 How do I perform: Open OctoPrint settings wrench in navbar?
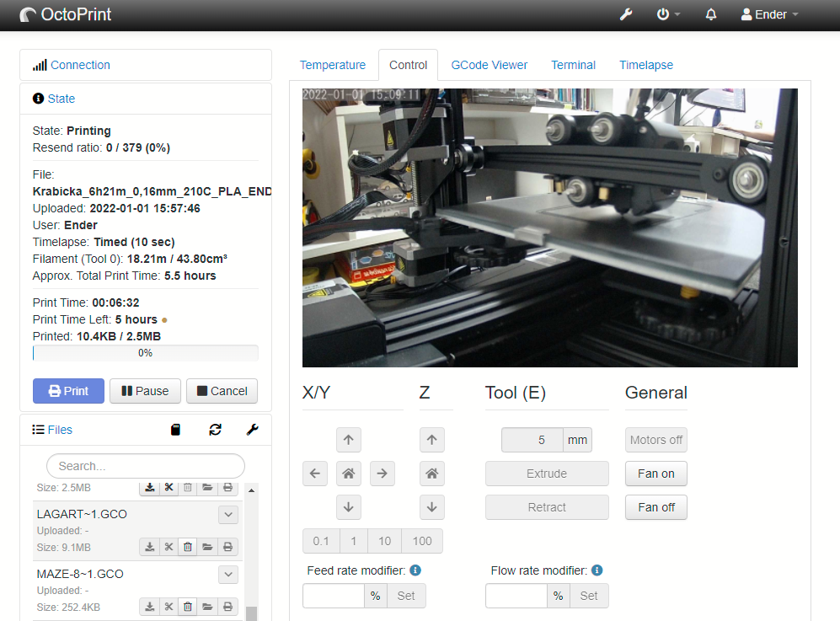pyautogui.click(x=626, y=14)
